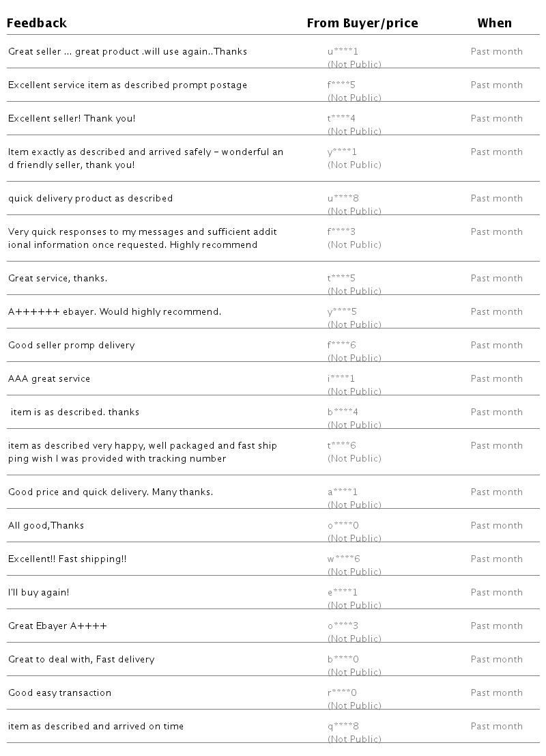Image resolution: width=546 pixels, height=756 pixels.
Task: Click buyer name i****1
Action: pyautogui.click(x=341, y=378)
